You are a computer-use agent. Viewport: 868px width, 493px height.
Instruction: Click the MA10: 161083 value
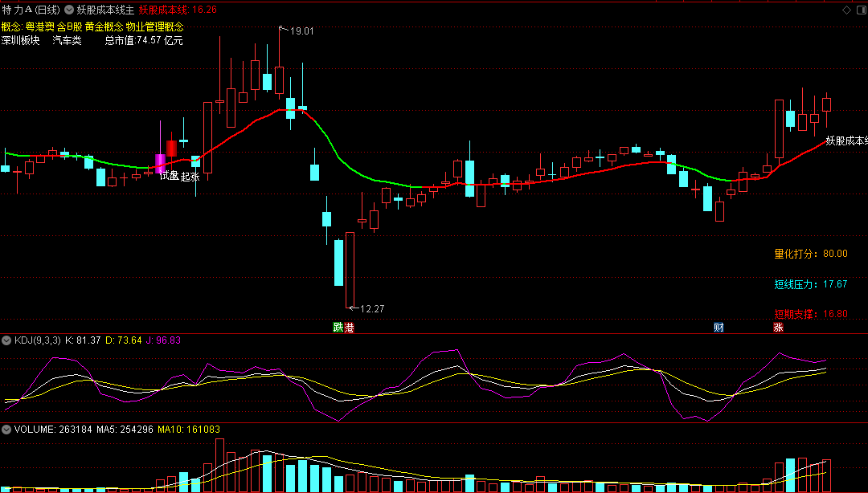[189, 429]
